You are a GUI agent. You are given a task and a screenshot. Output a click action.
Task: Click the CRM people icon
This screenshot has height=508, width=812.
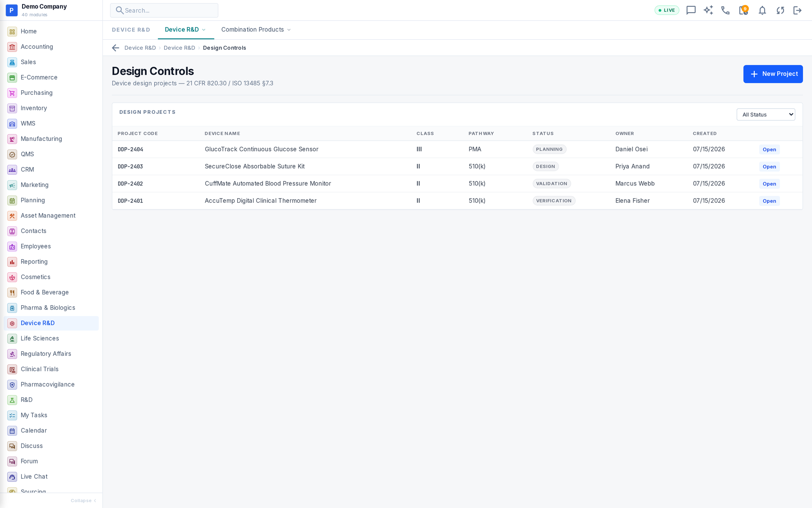pos(12,170)
